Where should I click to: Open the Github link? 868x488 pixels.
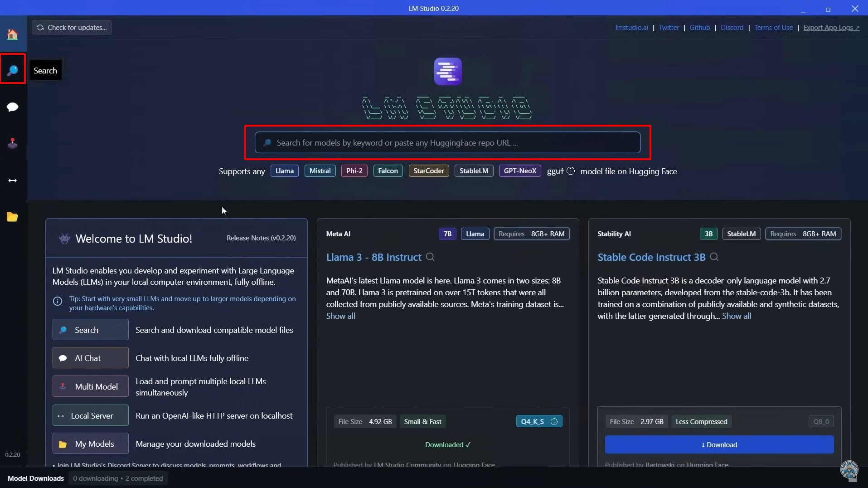click(700, 28)
